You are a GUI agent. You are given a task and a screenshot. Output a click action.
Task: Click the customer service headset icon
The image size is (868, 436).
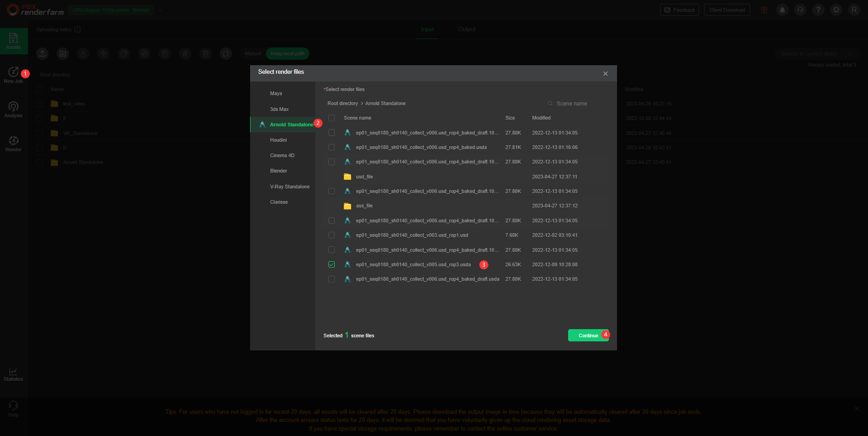[x=800, y=10]
